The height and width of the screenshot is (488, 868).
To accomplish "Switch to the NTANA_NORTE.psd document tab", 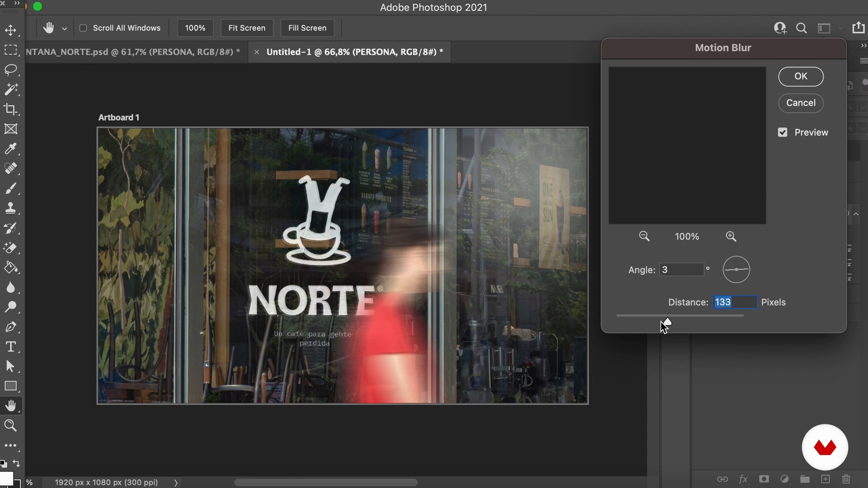I will tap(133, 52).
